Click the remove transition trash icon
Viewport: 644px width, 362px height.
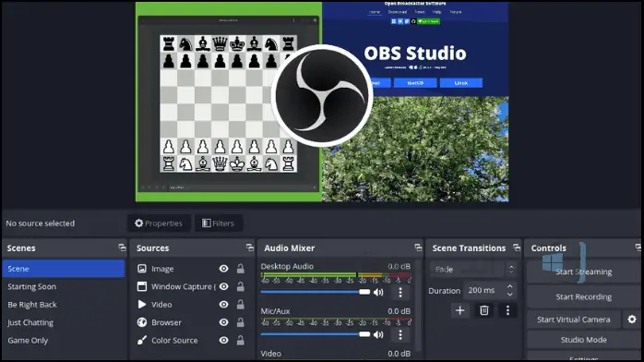[x=484, y=310]
